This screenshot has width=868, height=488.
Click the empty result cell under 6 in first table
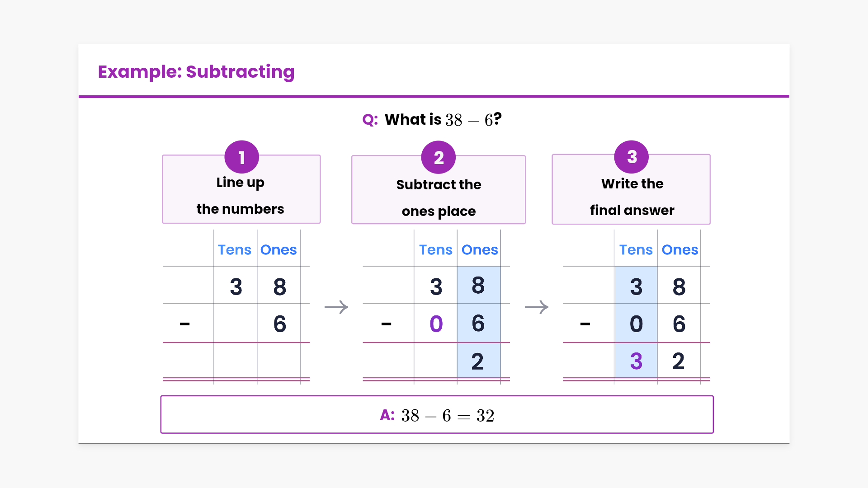pyautogui.click(x=278, y=360)
